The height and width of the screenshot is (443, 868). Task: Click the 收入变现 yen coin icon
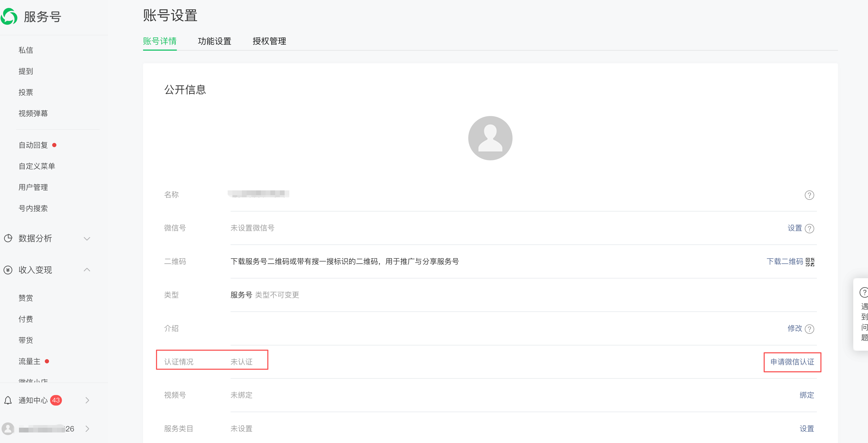click(x=8, y=270)
